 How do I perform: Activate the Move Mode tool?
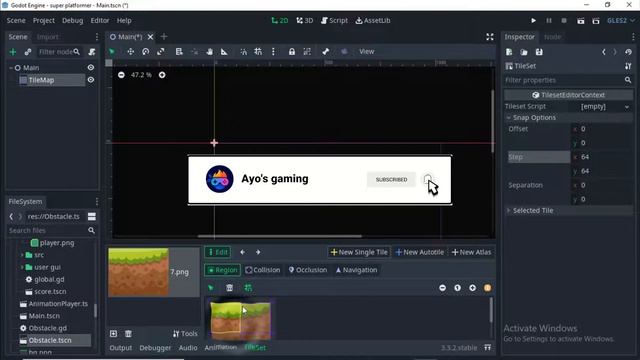130,51
